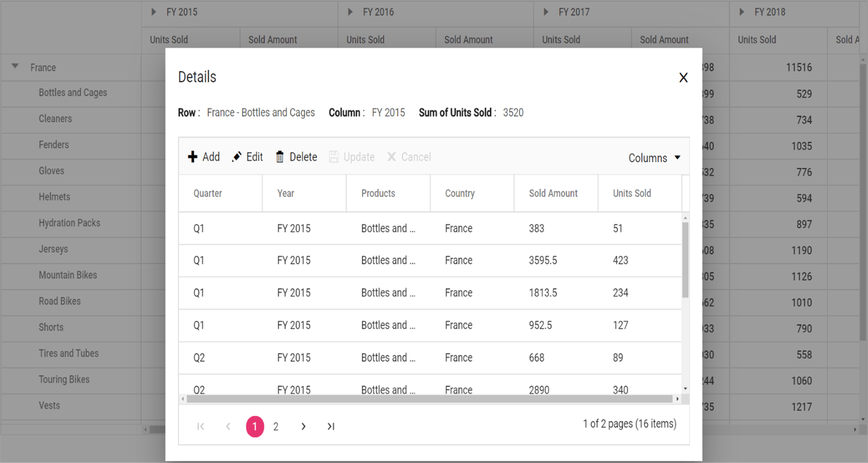Go to next page arrow
This screenshot has width=868, height=463.
[303, 426]
